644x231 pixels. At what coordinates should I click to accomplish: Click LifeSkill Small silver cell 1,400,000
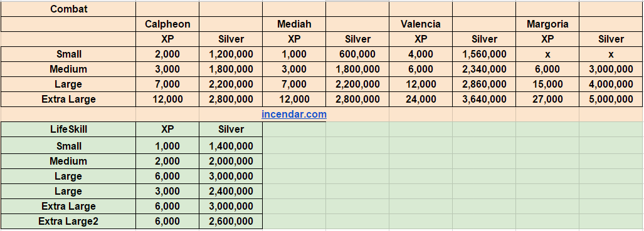click(231, 146)
